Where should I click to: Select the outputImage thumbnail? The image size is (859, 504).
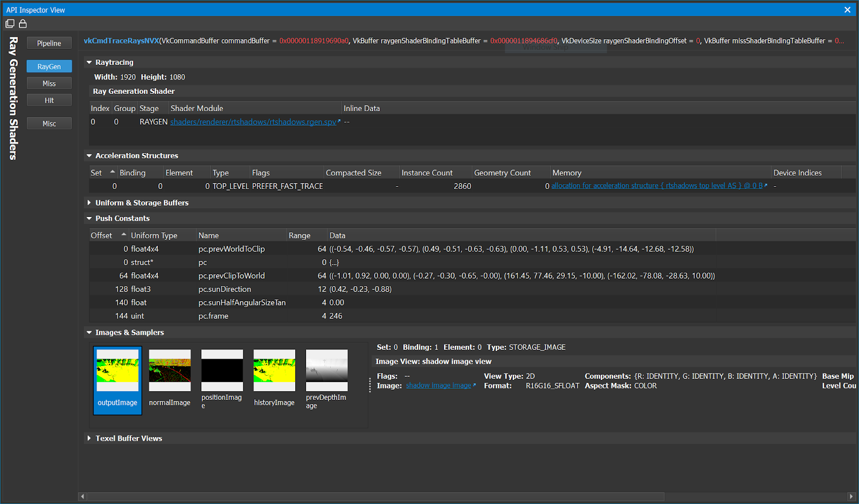coord(118,381)
